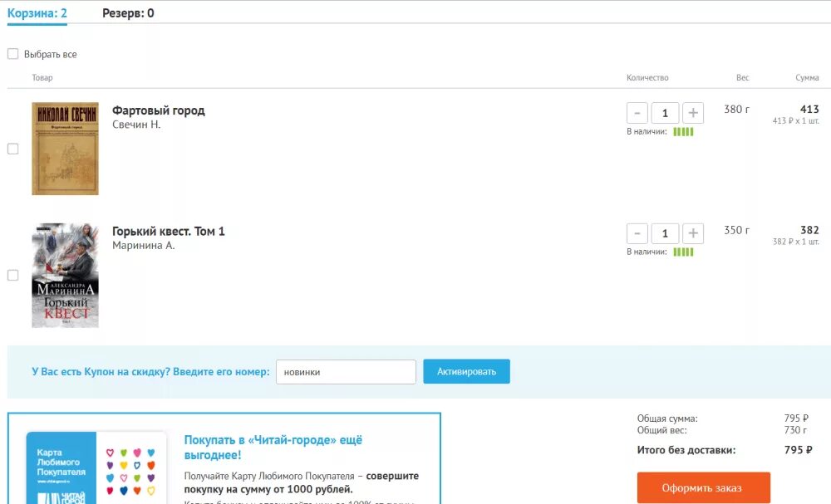Click the quantity field for Горький квест
The image size is (831, 504).
[665, 233]
